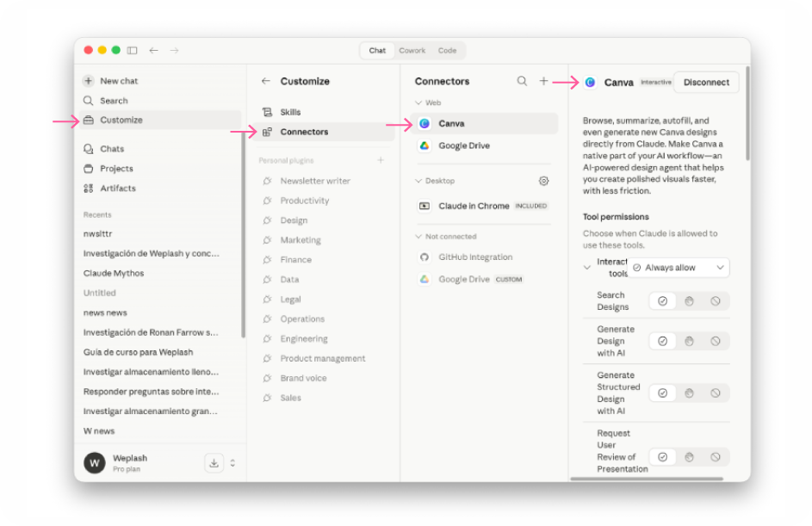Click the back arrow beside Customize heading
The width and height of the screenshot is (812, 526).
pos(266,81)
